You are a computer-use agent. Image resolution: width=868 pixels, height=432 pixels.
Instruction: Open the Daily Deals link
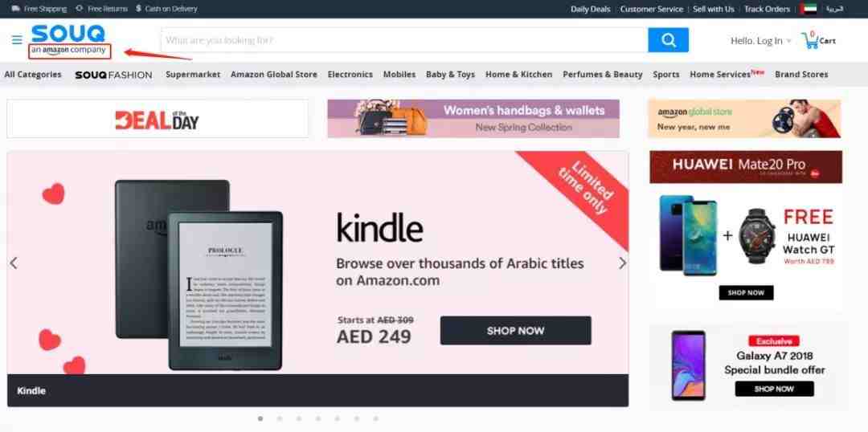click(590, 9)
